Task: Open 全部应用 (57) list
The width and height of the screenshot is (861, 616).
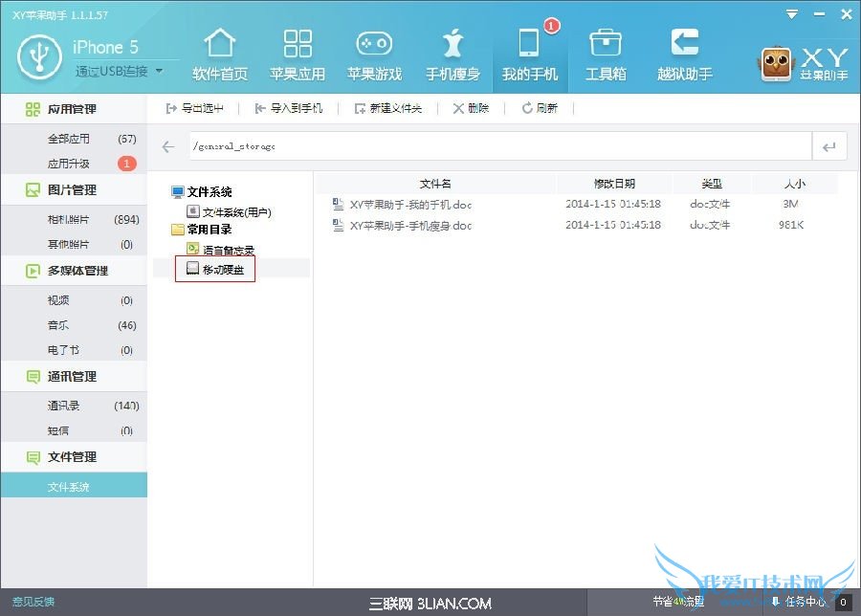Action: click(74, 139)
